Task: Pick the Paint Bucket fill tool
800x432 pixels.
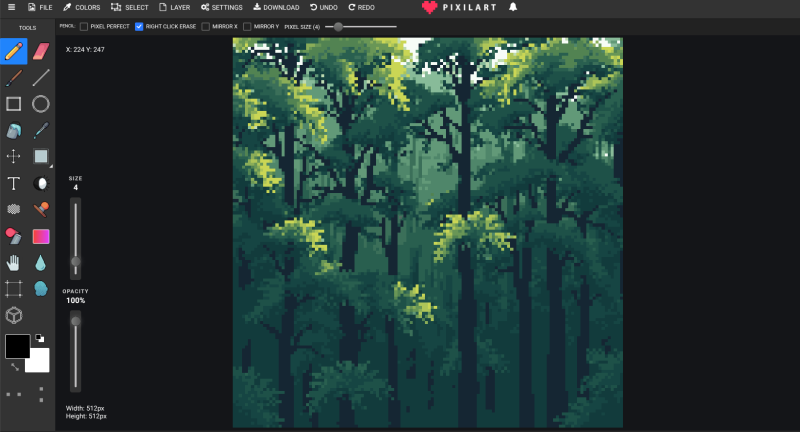Action: click(x=14, y=130)
